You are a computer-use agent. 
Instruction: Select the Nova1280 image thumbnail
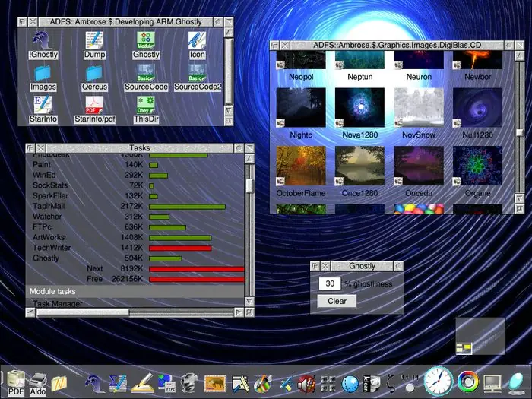(x=360, y=106)
